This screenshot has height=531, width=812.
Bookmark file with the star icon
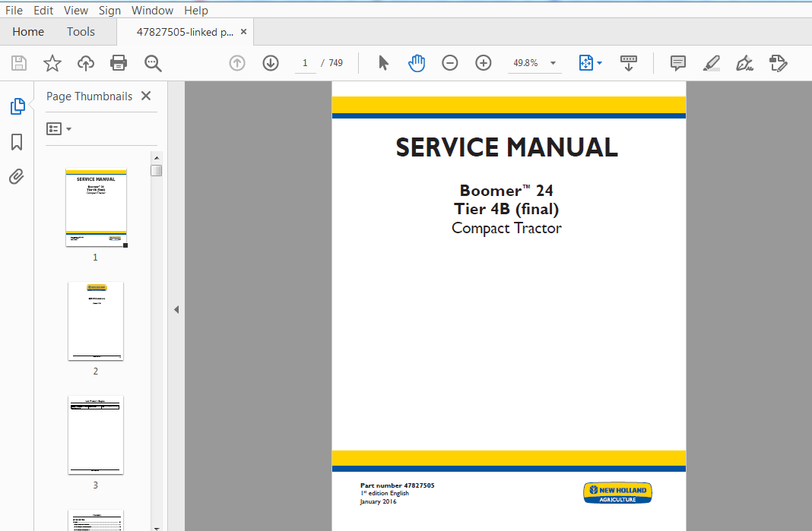click(52, 63)
